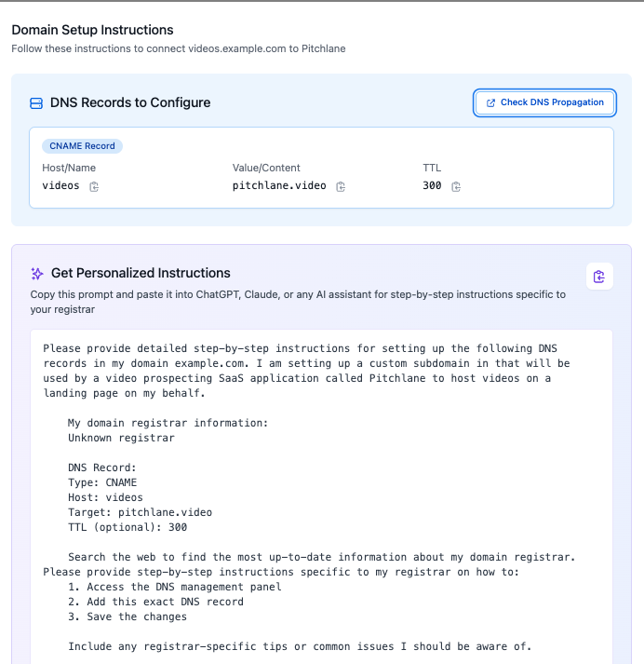The width and height of the screenshot is (644, 664).
Task: Click the purple sparkle AI icon
Action: coord(37,274)
